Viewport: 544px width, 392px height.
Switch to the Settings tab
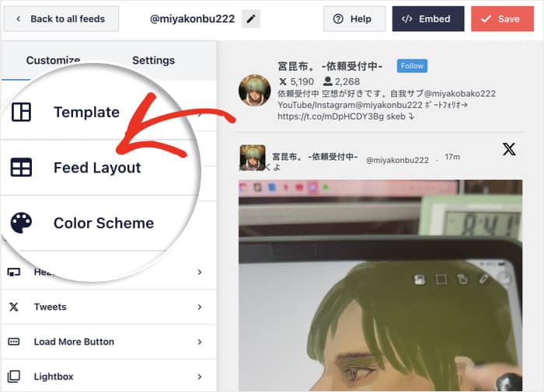click(153, 61)
